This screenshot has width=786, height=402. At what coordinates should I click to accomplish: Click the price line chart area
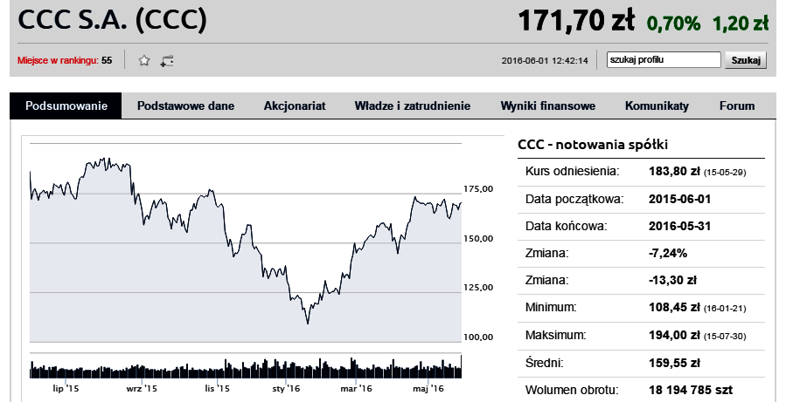245,240
